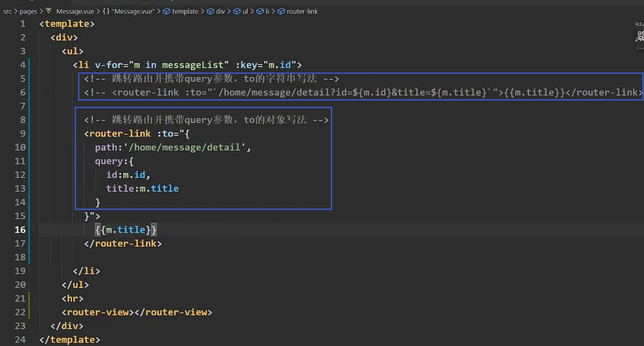Image resolution: width=644 pixels, height=346 pixels.
Task: Open the ul breadcrumb segment
Action: [241, 11]
